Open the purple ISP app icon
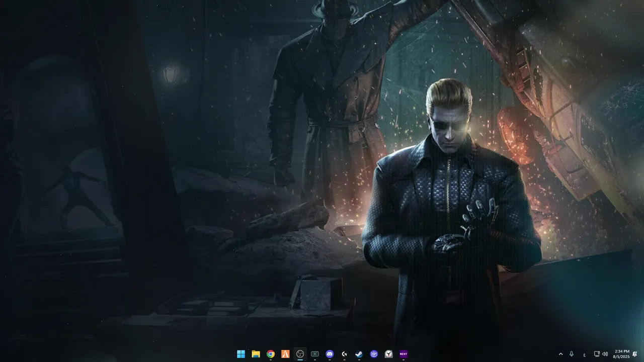Viewport: 644px width, 362px height. (374, 354)
